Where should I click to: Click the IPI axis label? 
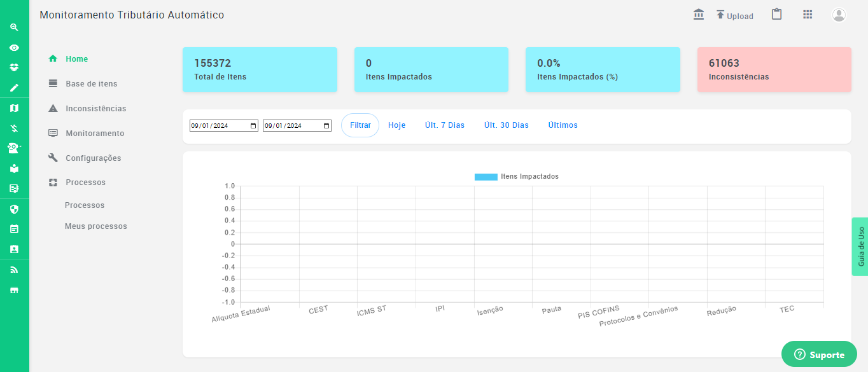point(440,308)
